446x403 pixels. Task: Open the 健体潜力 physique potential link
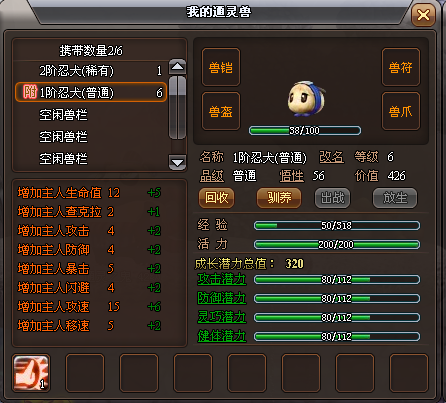pos(222,336)
